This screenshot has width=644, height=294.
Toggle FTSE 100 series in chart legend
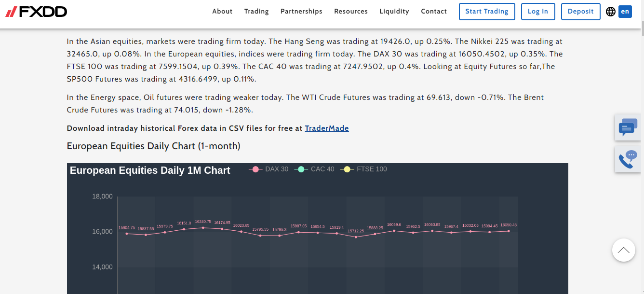[x=363, y=169]
